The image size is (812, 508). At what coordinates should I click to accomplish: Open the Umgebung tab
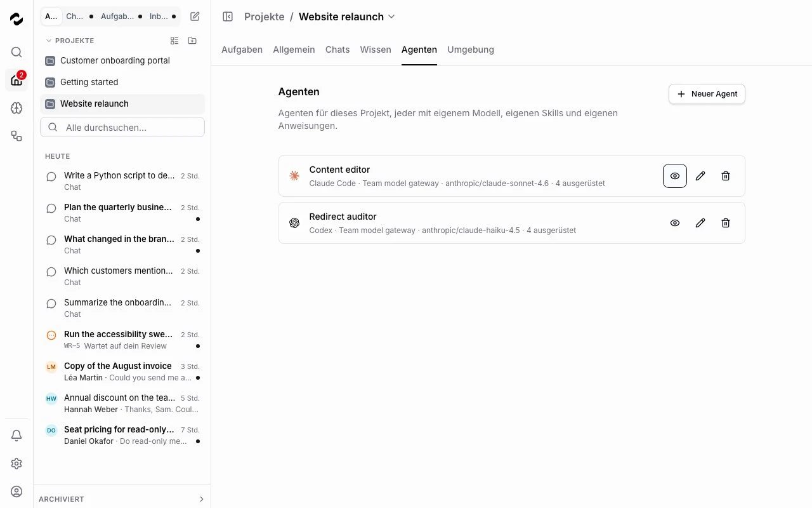click(x=471, y=50)
